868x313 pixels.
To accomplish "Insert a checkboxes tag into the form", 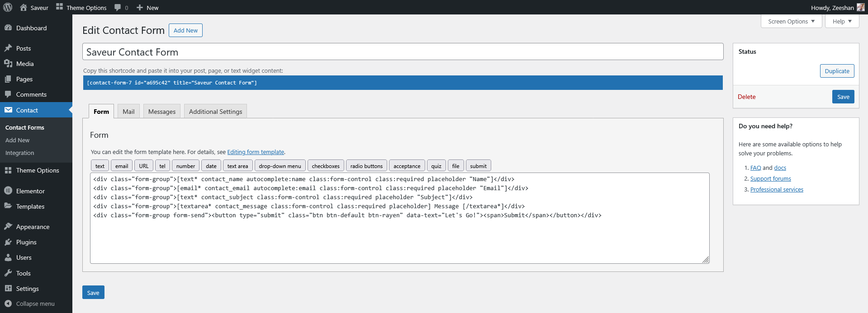I will [x=326, y=166].
